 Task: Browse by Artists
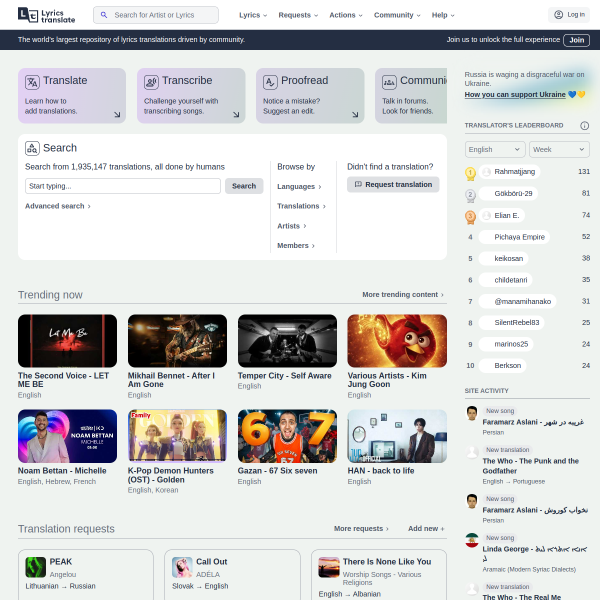point(292,226)
